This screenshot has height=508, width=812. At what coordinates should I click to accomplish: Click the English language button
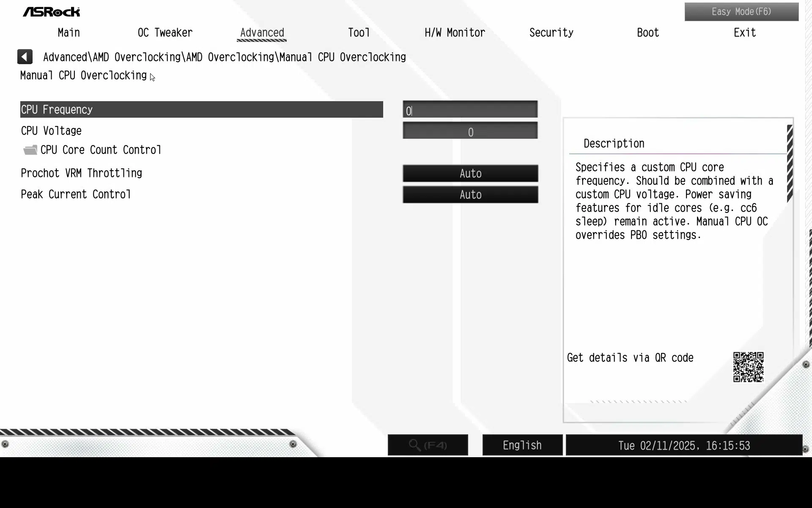coord(522,445)
